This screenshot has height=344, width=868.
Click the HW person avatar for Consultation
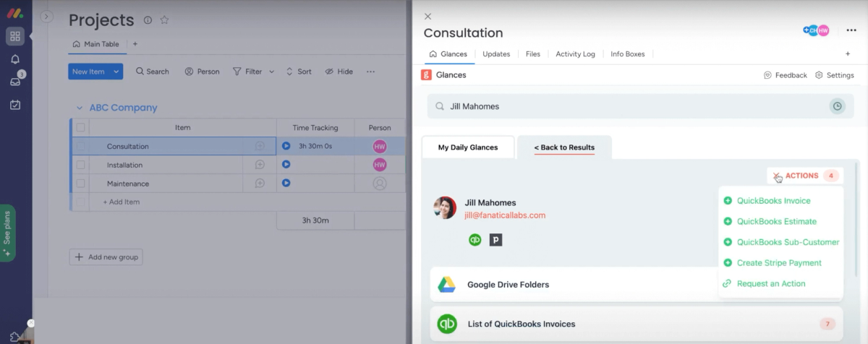(x=380, y=146)
